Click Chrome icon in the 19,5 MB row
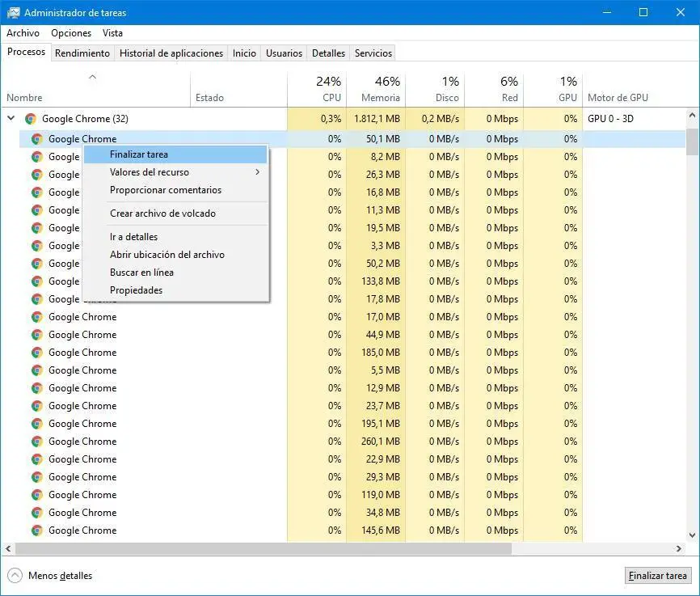Viewport: 700px width, 596px height. tap(37, 228)
